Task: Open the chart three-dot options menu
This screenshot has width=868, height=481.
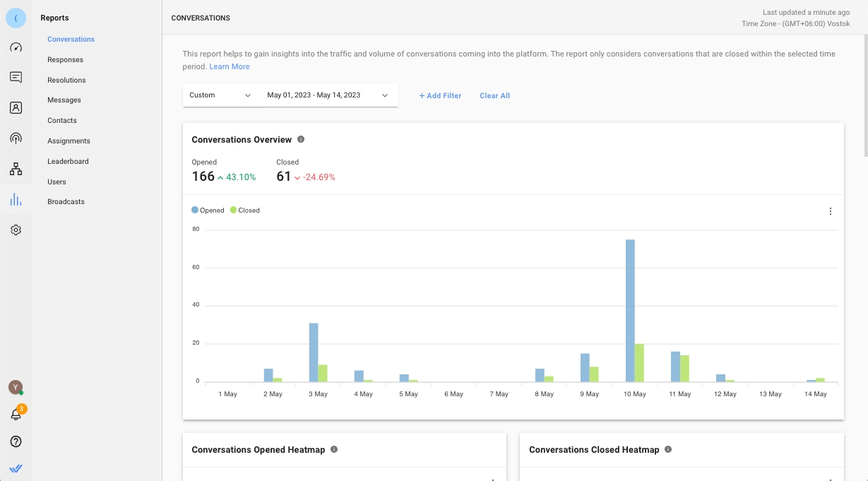Action: click(831, 211)
